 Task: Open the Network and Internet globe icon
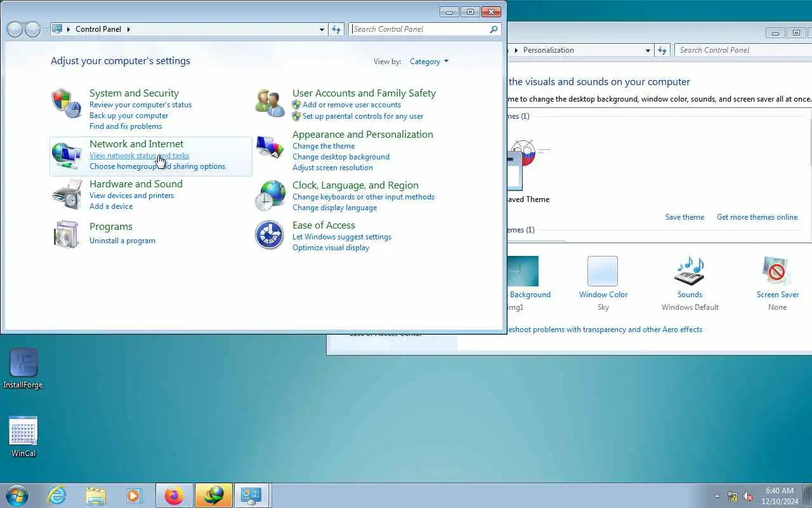click(67, 156)
